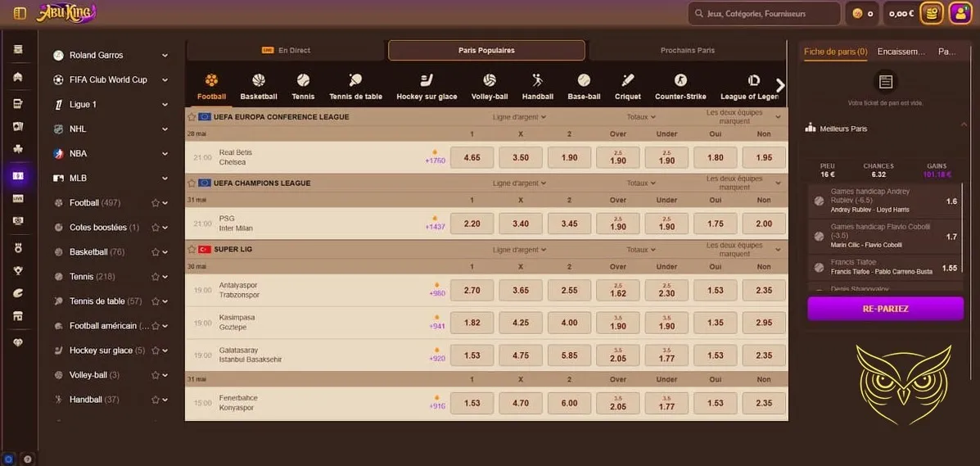Expand FIFA Club World Cup entry
This screenshot has height=466, width=980.
(165, 79)
